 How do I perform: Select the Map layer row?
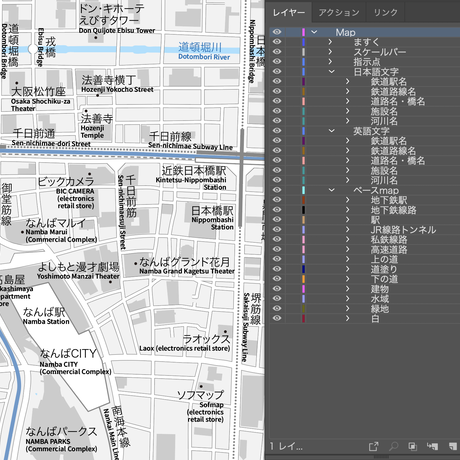tap(365, 32)
